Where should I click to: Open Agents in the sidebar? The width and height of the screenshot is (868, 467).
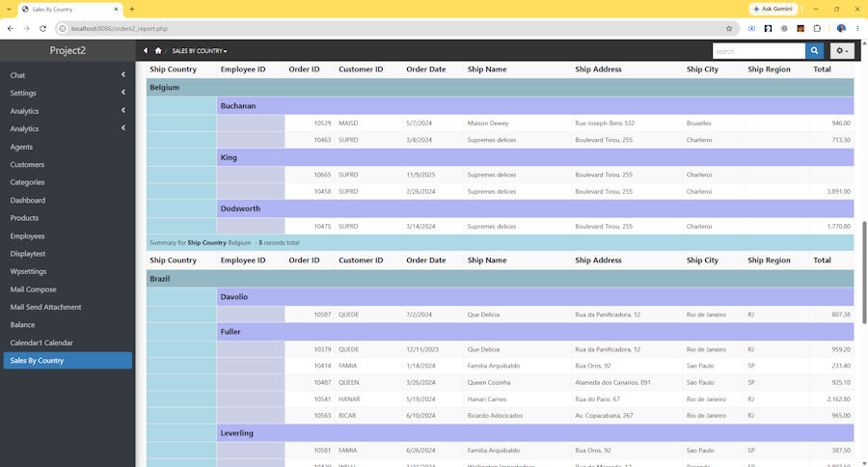[x=21, y=147]
